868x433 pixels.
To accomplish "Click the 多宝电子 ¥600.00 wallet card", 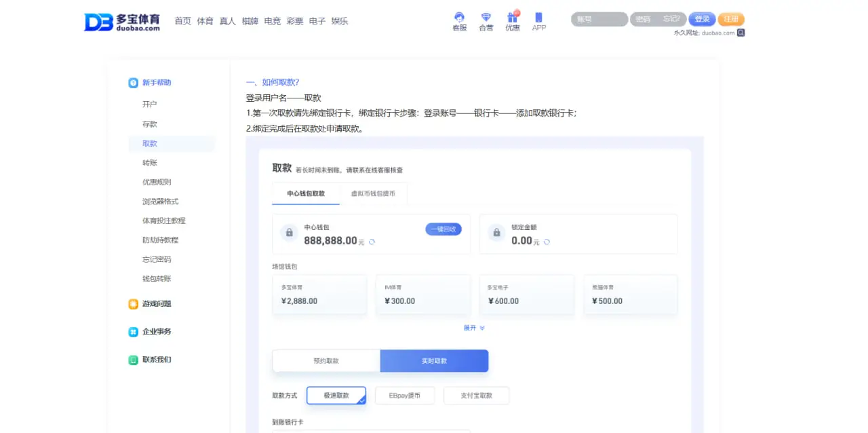I will pyautogui.click(x=527, y=295).
